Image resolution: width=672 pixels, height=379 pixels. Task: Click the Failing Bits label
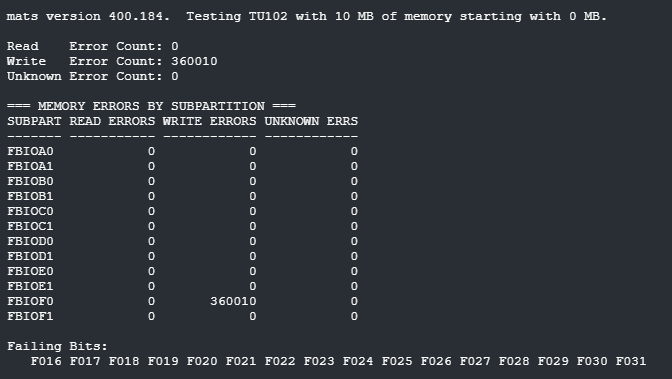[x=57, y=346]
